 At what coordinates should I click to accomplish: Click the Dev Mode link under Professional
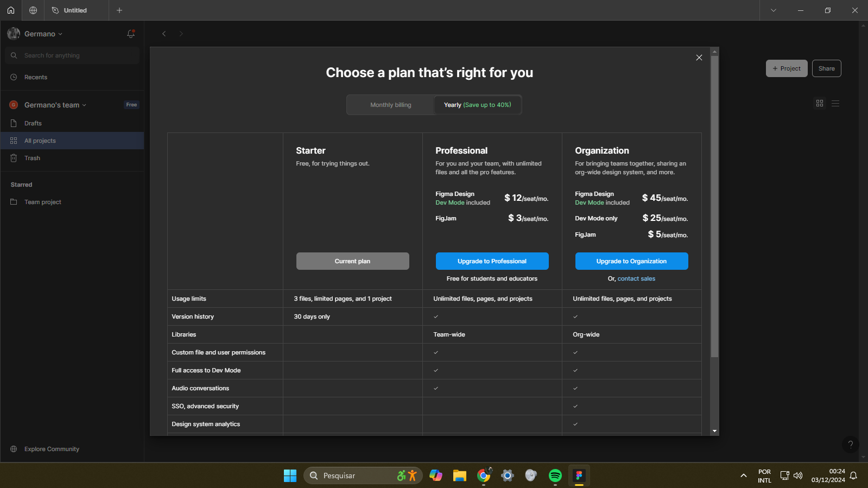(450, 202)
